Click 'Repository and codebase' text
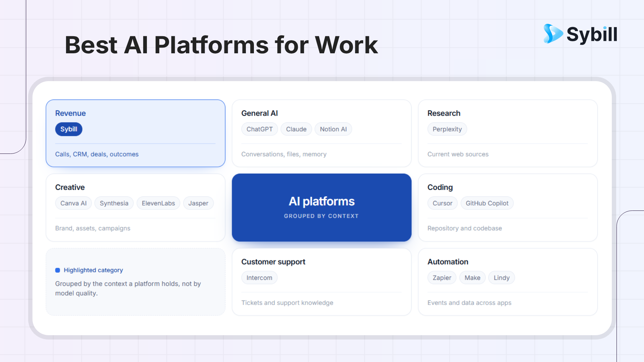This screenshot has height=362, width=644. click(465, 228)
